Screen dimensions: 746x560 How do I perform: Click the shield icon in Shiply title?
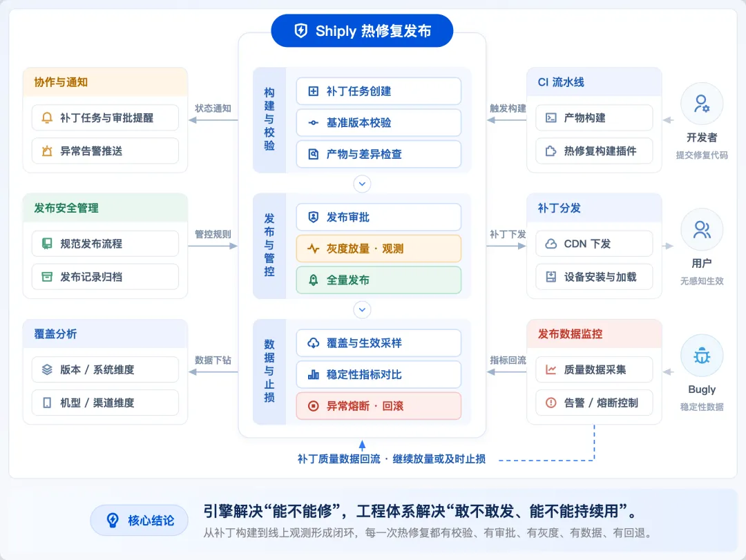[x=300, y=31]
